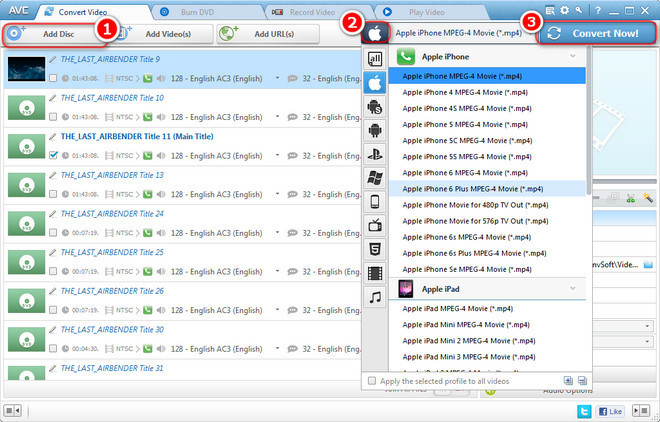This screenshot has height=422, width=660.
Task: Toggle the right panel collapse icon
Action: pos(641,410)
